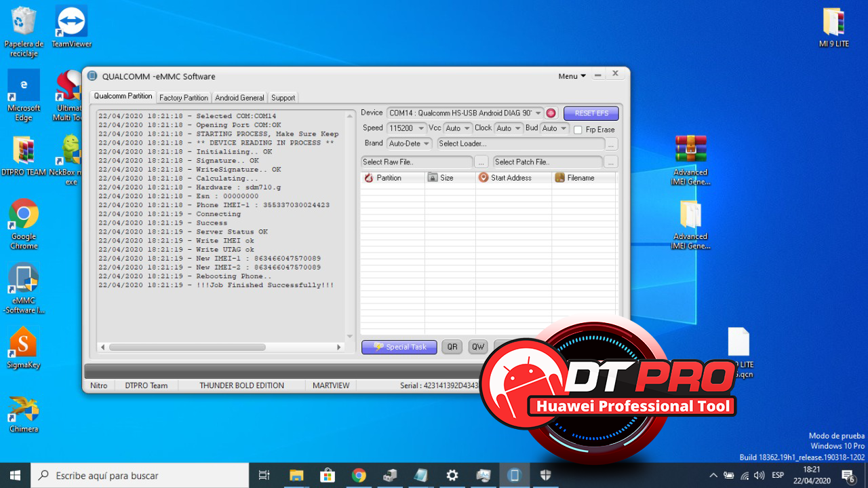This screenshot has height=488, width=868.
Task: Click the Filename column header
Action: (x=583, y=178)
